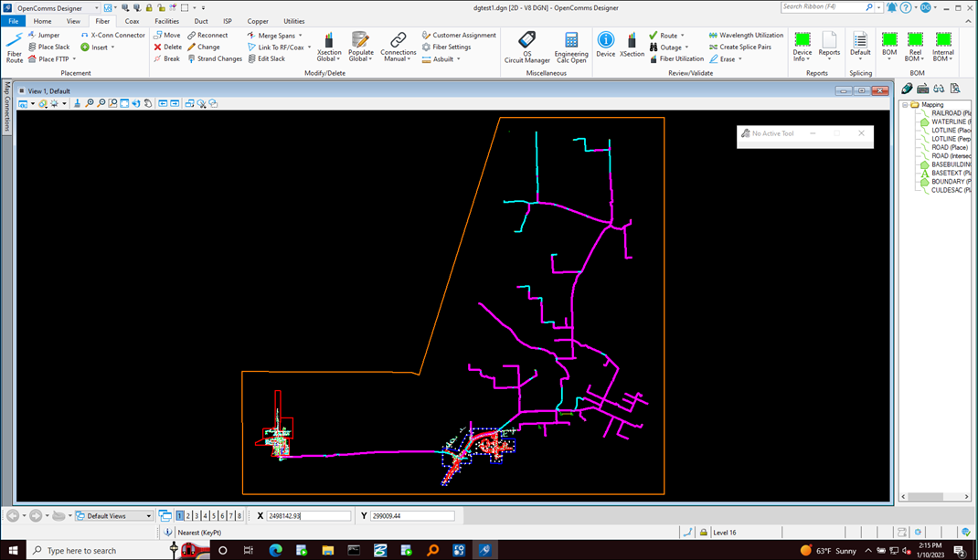
Task: Click the Device review icon
Action: coord(605,45)
